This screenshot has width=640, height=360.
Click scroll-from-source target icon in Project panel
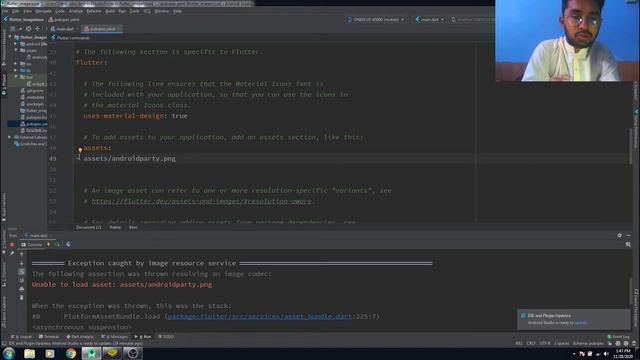(28, 29)
